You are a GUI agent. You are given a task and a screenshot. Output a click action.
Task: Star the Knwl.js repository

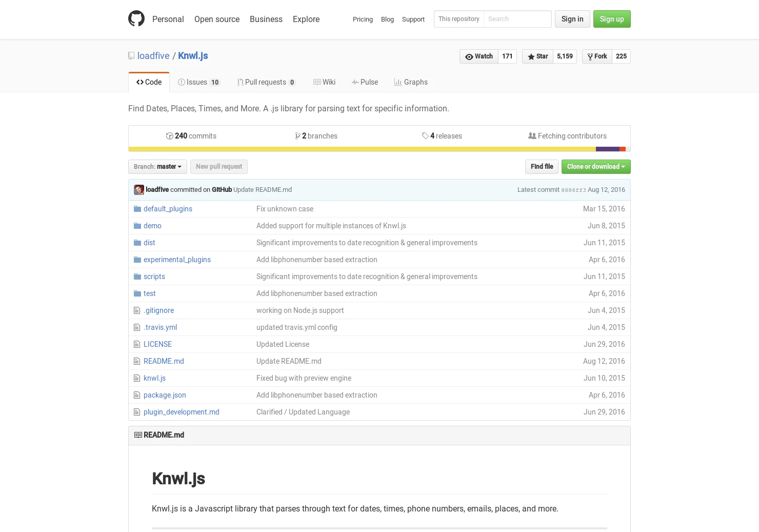[x=537, y=56]
